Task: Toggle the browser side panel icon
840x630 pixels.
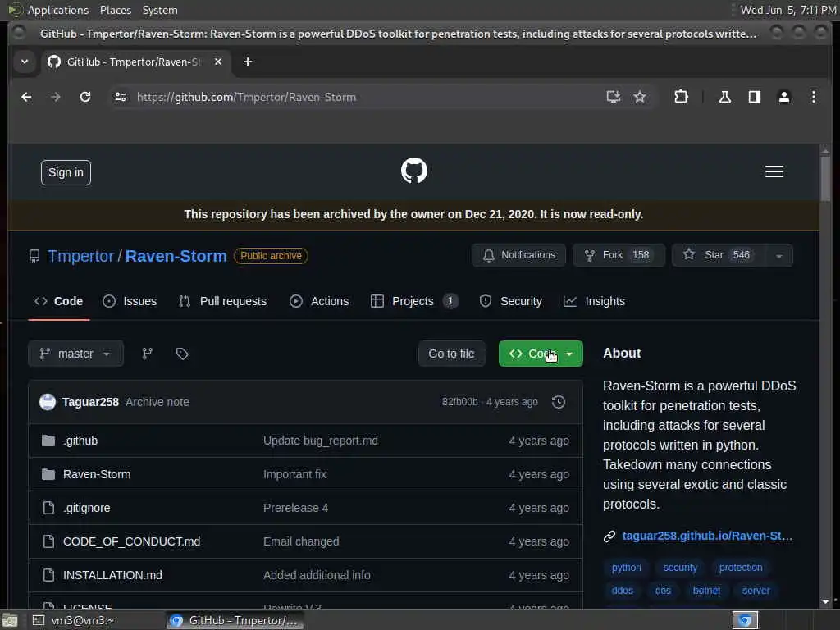Action: 755,97
